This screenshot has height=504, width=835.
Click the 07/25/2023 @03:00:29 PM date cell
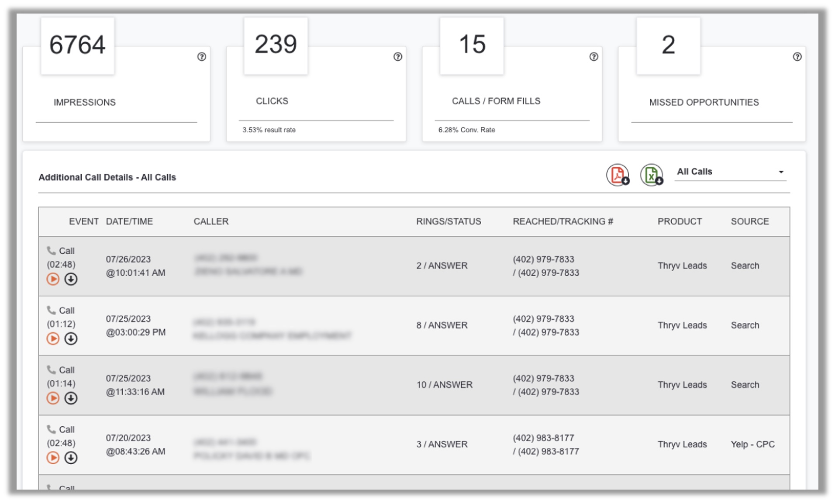(135, 325)
